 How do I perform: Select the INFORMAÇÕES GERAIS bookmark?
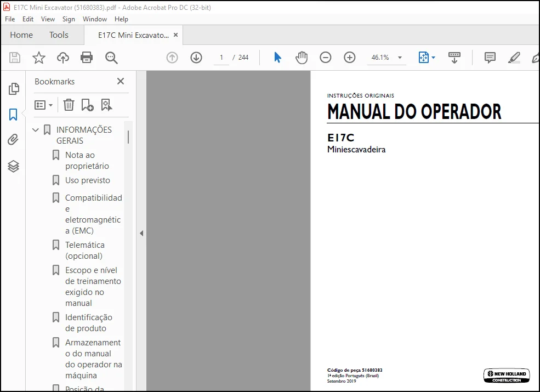84,135
